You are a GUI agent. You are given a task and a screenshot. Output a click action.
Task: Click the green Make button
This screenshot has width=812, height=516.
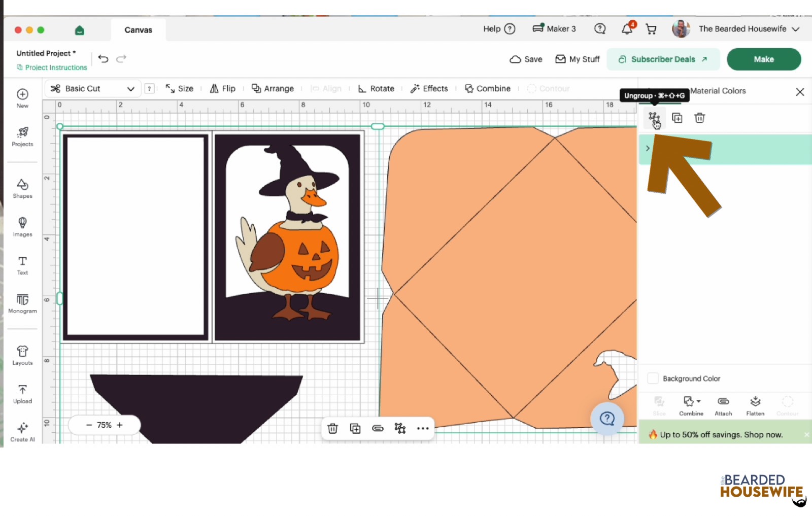click(764, 59)
